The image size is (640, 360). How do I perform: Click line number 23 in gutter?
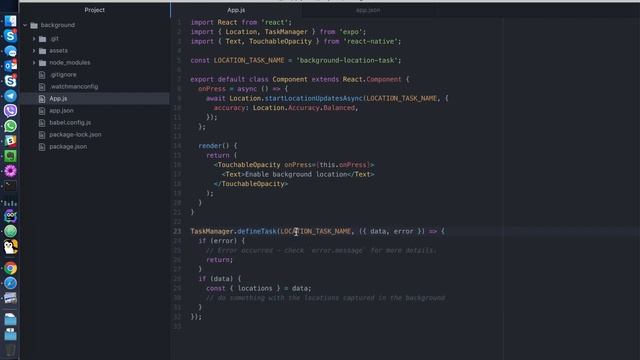click(x=177, y=231)
